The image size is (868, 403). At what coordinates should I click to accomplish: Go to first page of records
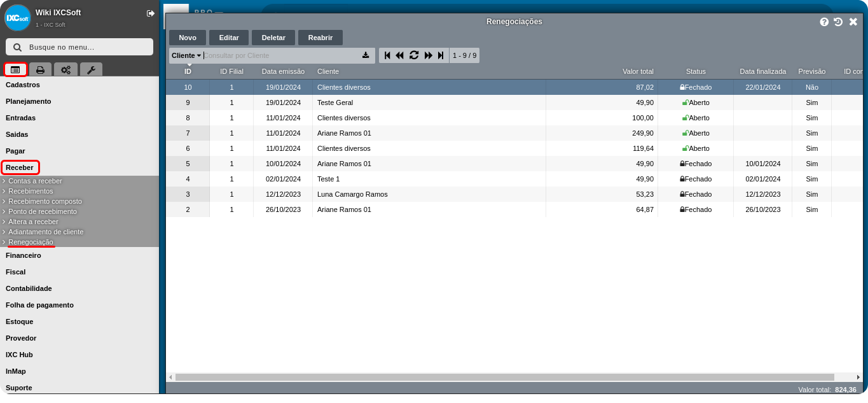(x=387, y=55)
